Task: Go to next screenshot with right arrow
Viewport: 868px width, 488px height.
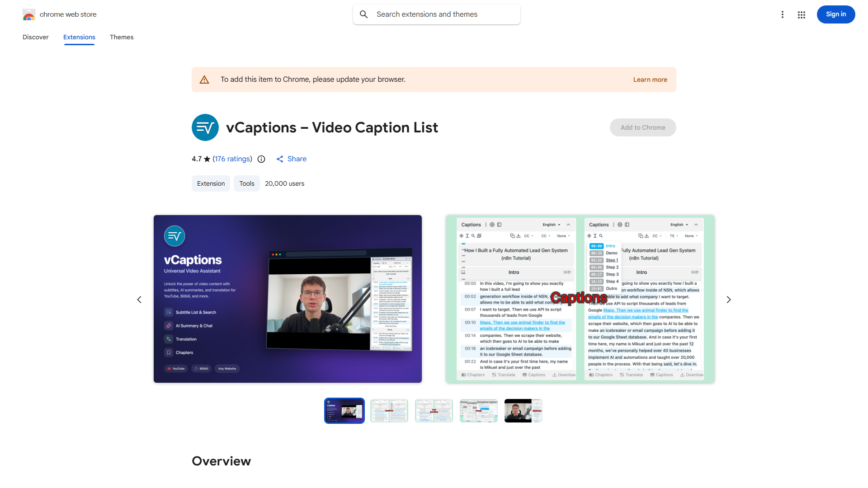Action: (x=729, y=300)
